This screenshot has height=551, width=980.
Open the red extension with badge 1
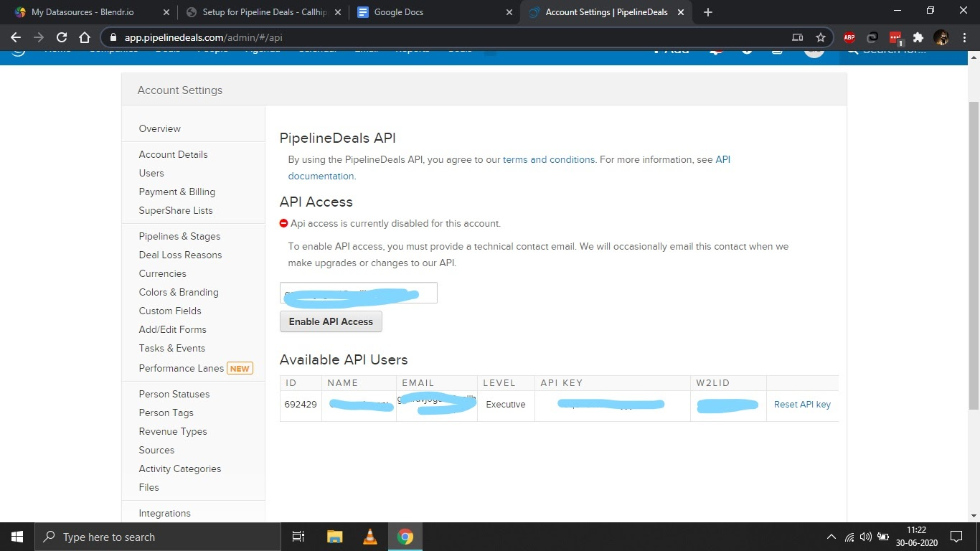coord(895,38)
